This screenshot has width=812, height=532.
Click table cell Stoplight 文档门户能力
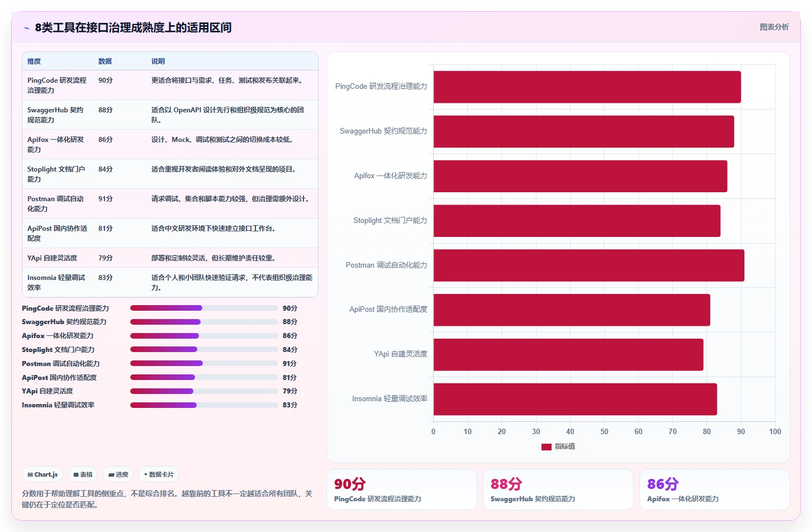[x=58, y=174]
